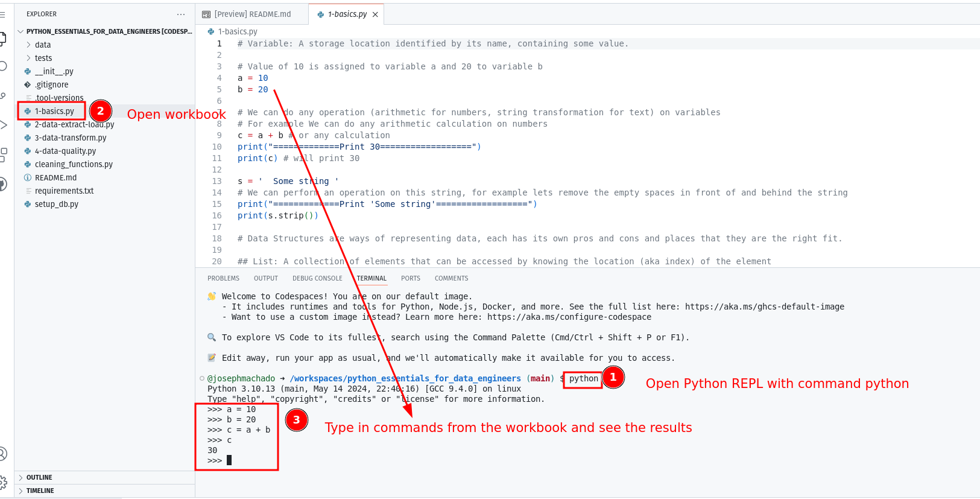Switch to the PROBLEMS panel tab

(x=223, y=278)
